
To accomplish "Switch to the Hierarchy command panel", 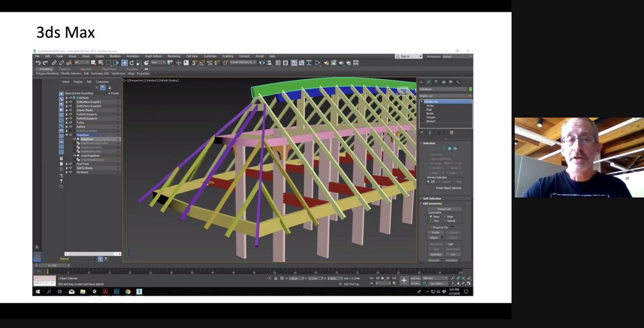I will pyautogui.click(x=436, y=82).
